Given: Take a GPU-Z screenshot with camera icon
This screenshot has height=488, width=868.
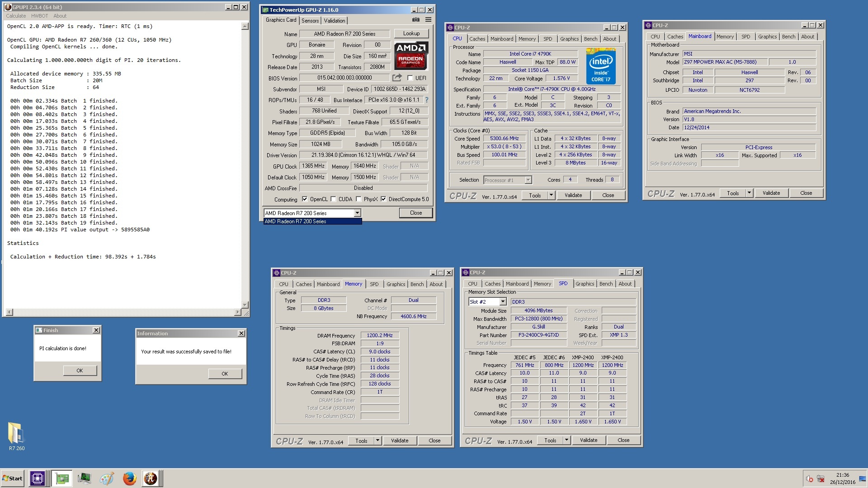Looking at the screenshot, I should click(x=416, y=20).
